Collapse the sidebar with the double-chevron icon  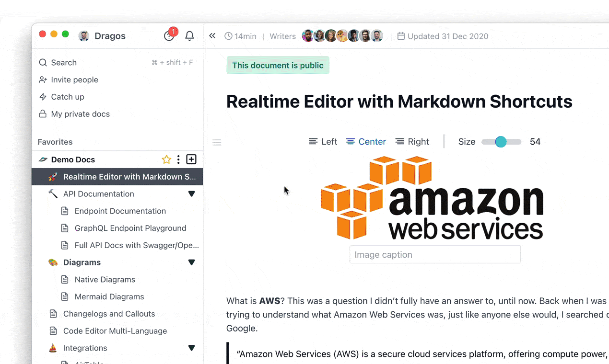click(212, 35)
